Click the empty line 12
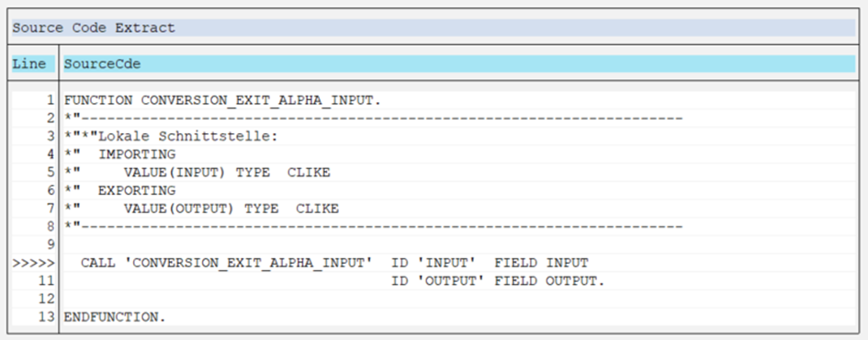The height and width of the screenshot is (340, 868). pyautogui.click(x=459, y=299)
